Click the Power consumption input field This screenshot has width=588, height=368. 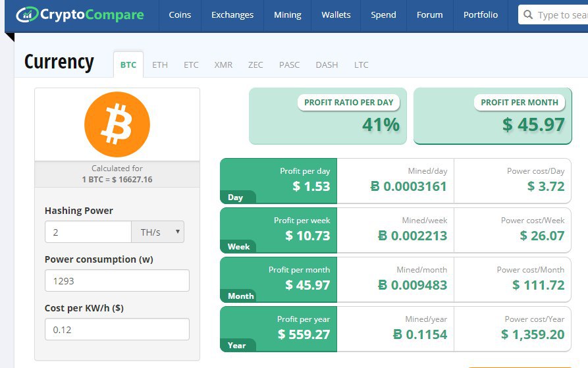click(x=117, y=280)
